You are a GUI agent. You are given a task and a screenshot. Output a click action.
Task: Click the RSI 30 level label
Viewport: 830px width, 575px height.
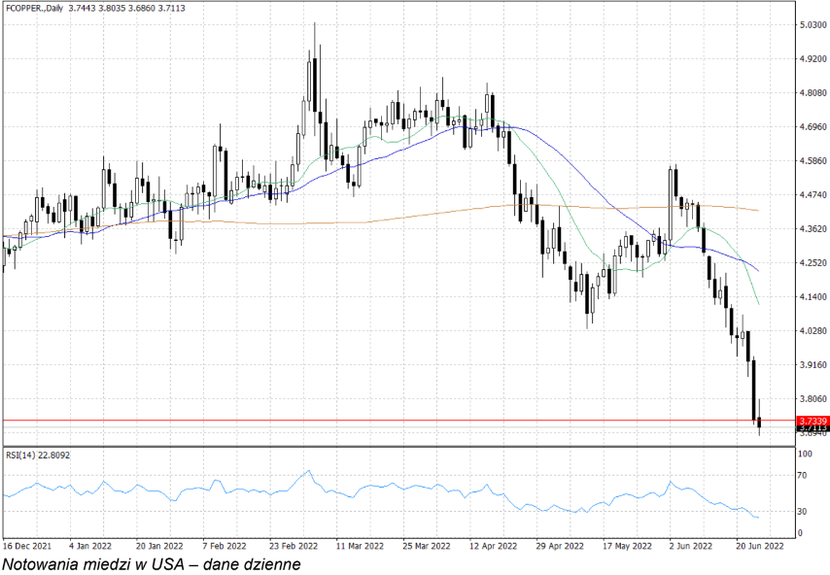pos(801,512)
